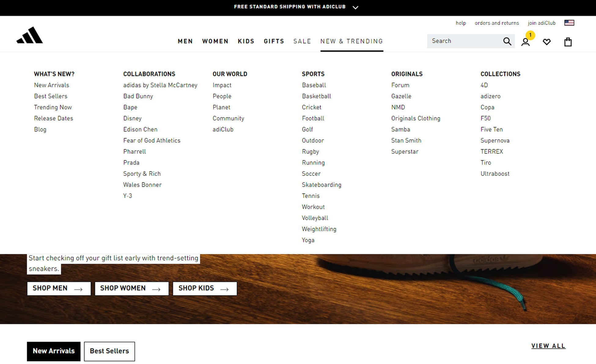
Task: Open the Golf category
Action: coord(307,130)
